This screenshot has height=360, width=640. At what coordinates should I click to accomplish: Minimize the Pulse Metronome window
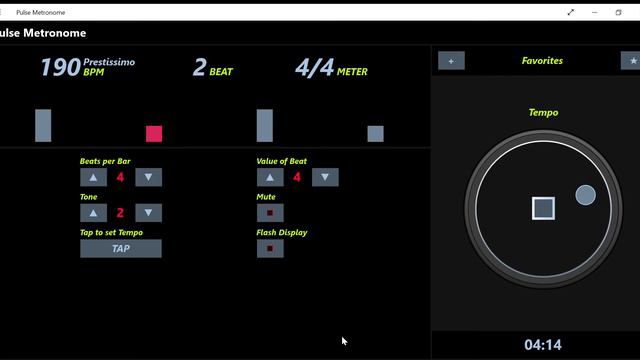click(x=595, y=12)
